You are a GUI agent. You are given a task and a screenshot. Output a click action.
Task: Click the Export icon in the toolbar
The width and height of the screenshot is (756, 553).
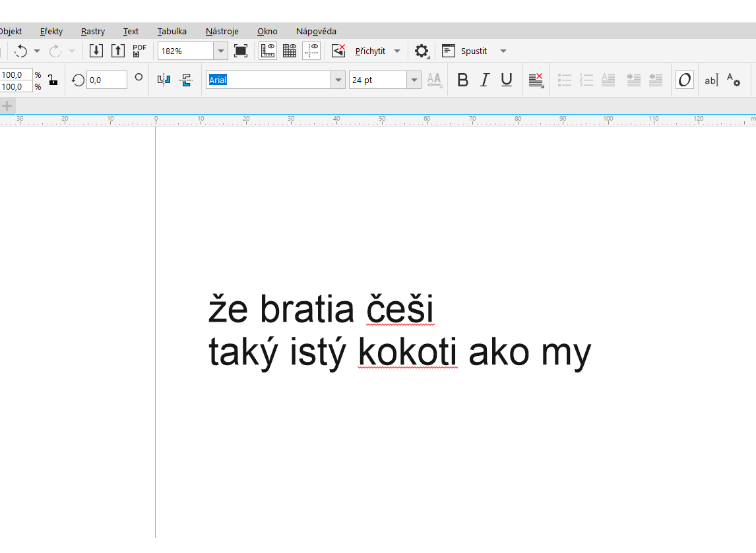pyautogui.click(x=117, y=51)
